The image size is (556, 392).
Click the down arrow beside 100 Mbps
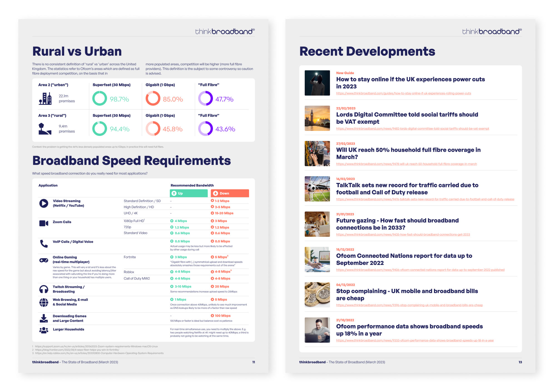[x=212, y=316]
